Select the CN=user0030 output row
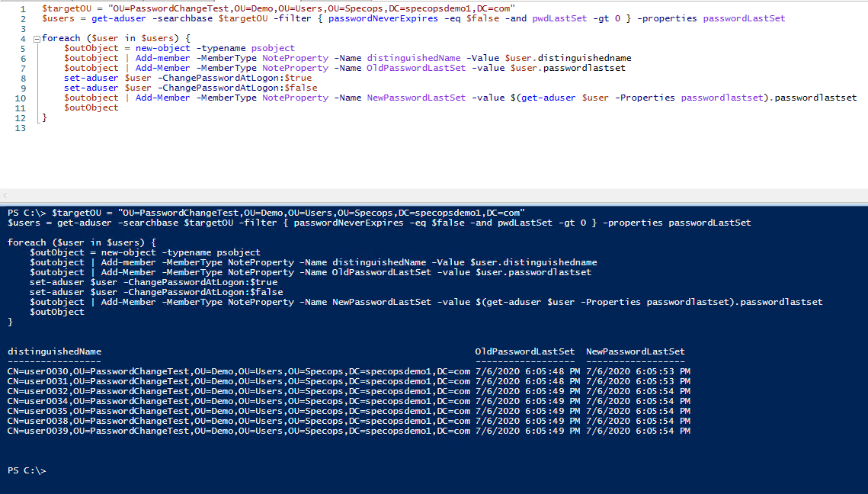 click(x=229, y=372)
